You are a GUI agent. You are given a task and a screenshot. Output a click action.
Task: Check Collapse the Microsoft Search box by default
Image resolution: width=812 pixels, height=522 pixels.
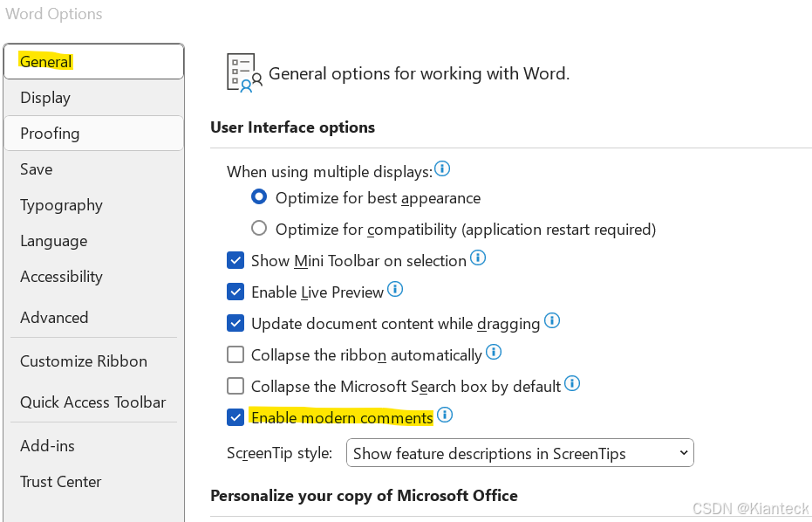pyautogui.click(x=235, y=386)
